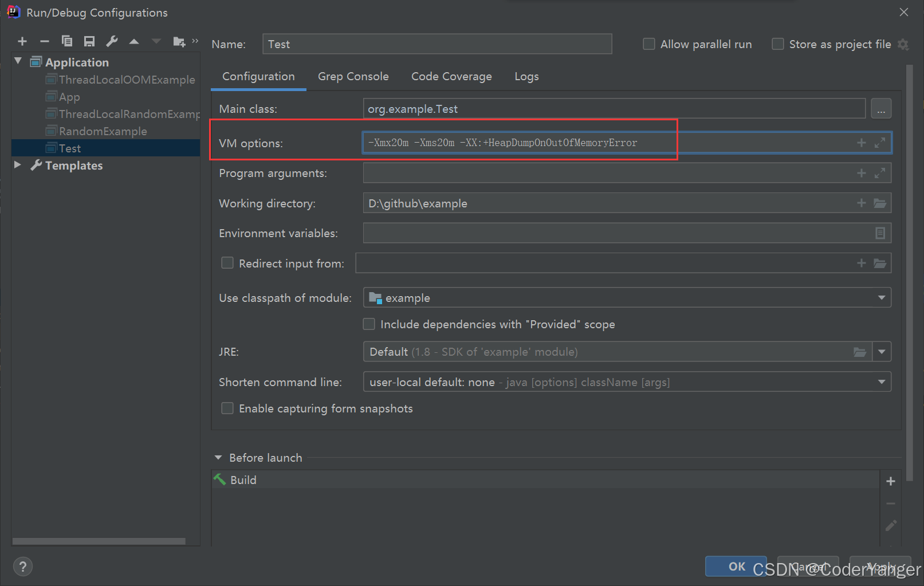The height and width of the screenshot is (586, 924).
Task: Check Enable capturing form snapshots
Action: tap(227, 408)
